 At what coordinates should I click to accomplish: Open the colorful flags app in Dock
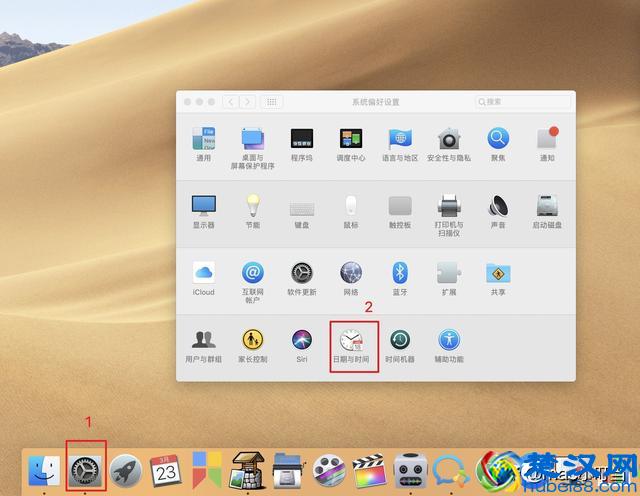pyautogui.click(x=207, y=469)
